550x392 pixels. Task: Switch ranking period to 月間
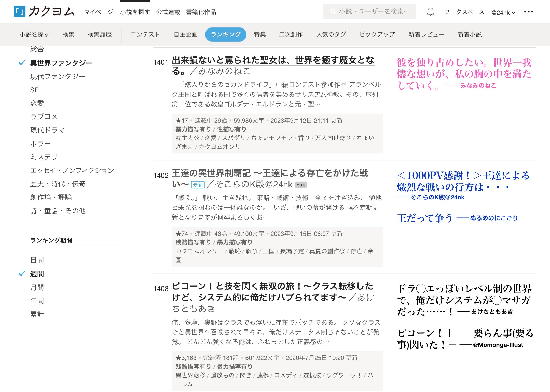(x=37, y=287)
